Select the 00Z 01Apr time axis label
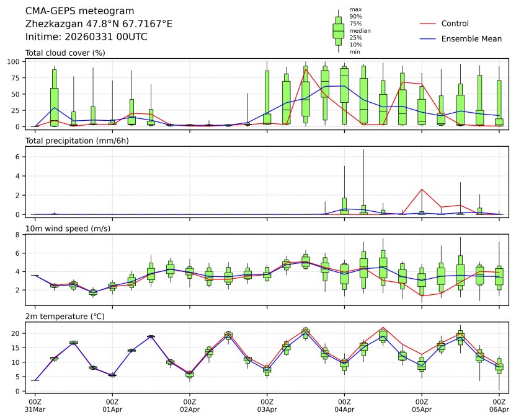Screen dimensions: 516x420 point(112,406)
